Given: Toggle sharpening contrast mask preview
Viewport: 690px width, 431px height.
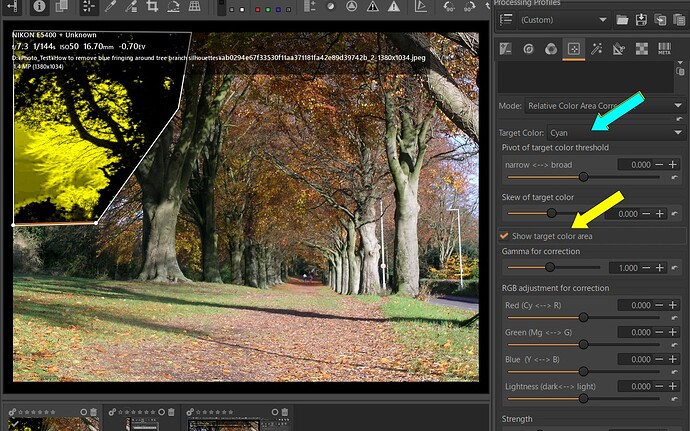Looking at the screenshot, I should point(330,6).
